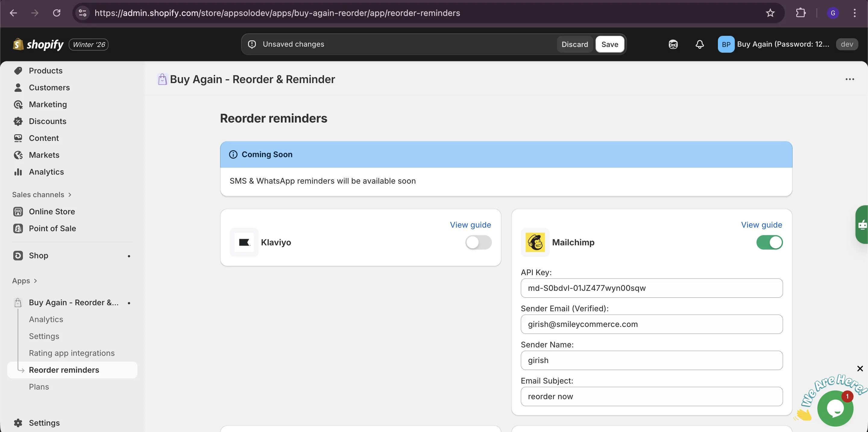Click the browser forward arrow
This screenshot has height=432, width=868.
pos(35,13)
